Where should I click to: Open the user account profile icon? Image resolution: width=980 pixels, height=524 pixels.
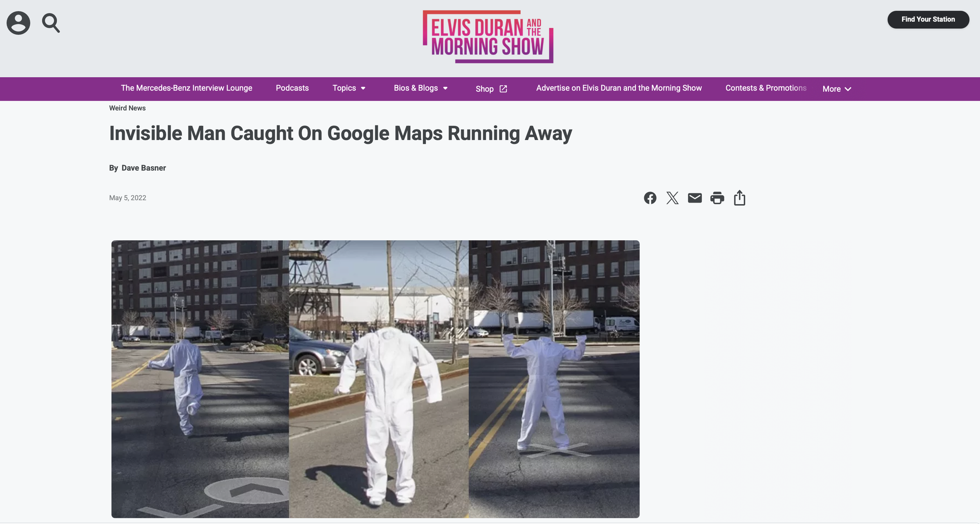(x=18, y=23)
